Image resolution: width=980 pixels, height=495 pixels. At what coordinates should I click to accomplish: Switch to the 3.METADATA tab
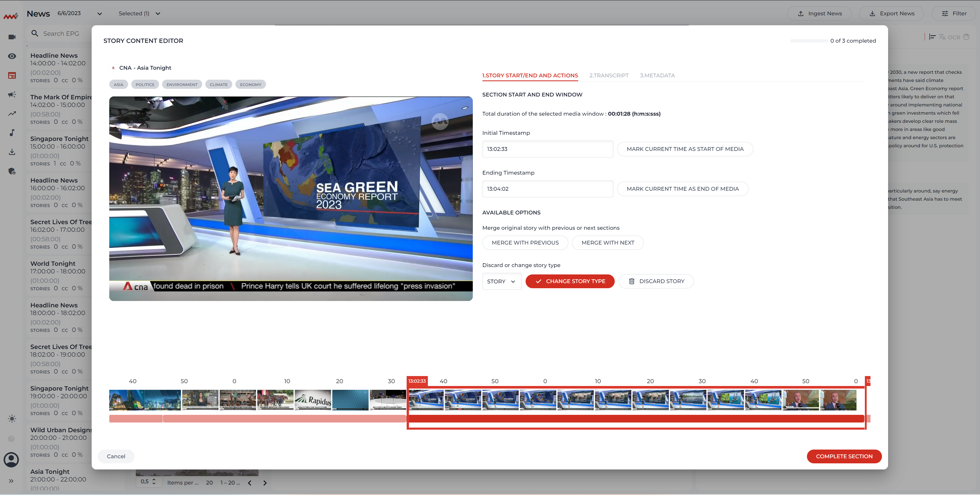coord(657,75)
